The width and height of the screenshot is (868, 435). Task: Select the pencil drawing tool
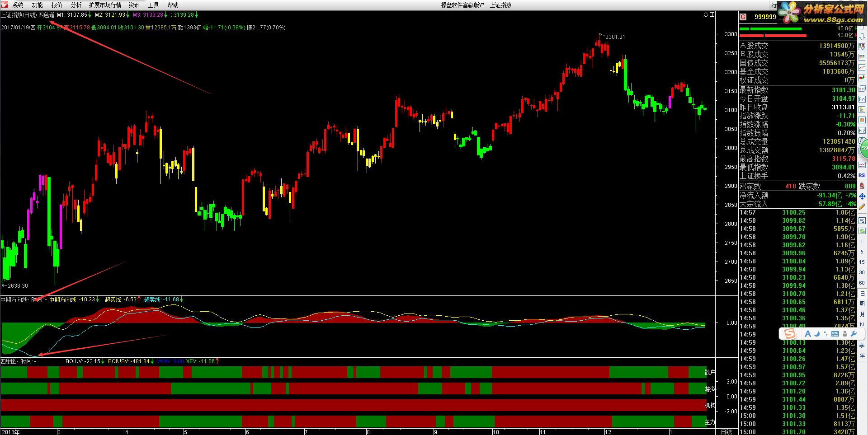click(862, 206)
